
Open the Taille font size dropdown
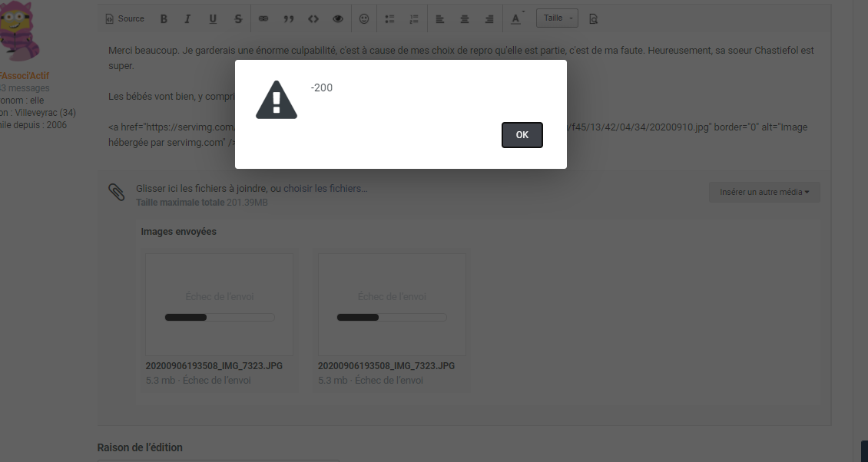pos(557,18)
